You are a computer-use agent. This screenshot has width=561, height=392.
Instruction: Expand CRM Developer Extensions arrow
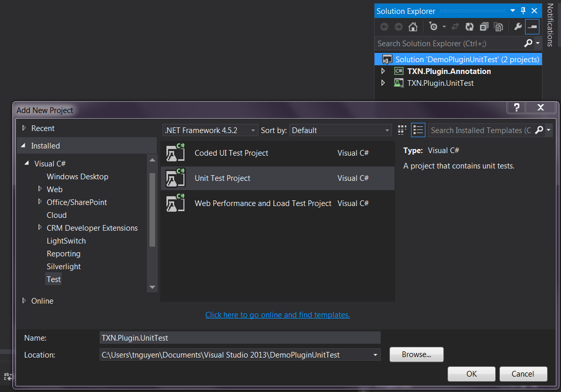[x=40, y=227]
